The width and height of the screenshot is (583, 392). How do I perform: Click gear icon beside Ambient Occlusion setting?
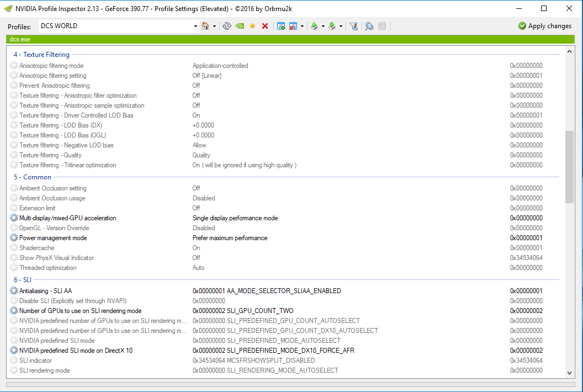point(14,188)
